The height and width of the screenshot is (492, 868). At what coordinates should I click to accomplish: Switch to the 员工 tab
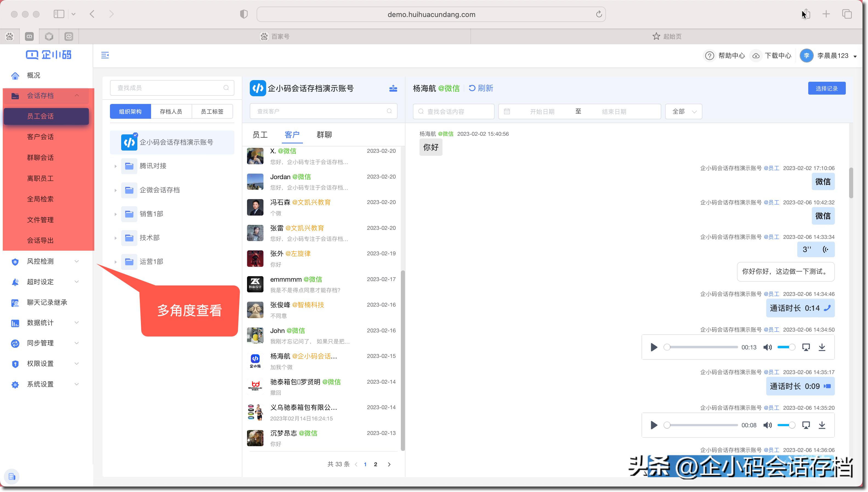tap(260, 135)
